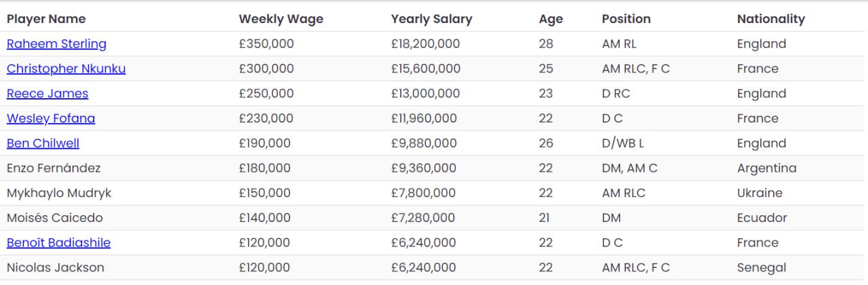Select the Mykhaylo Mudryk name cell
Screen dimensions: 868x285
[x=59, y=193]
